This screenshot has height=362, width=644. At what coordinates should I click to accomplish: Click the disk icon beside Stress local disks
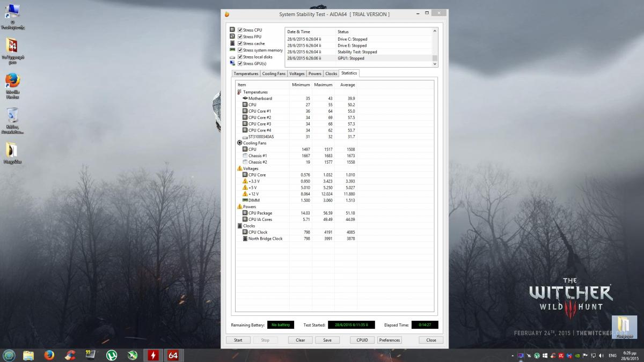pyautogui.click(x=232, y=57)
